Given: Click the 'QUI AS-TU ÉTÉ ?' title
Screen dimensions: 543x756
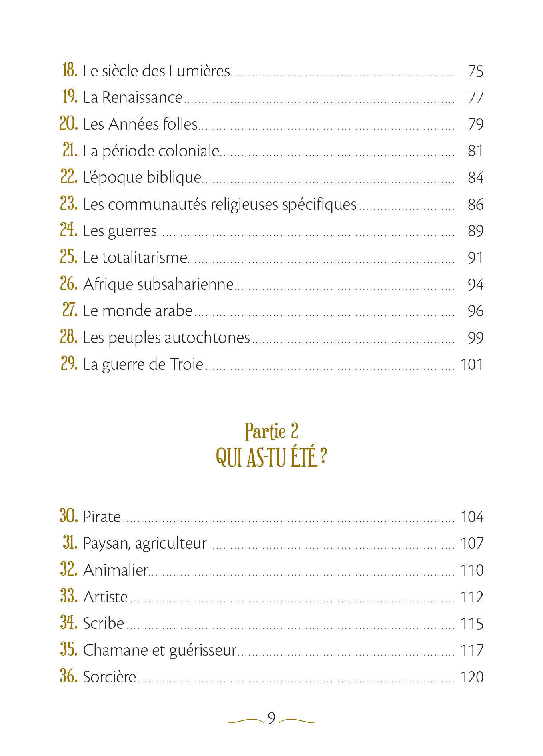Looking at the screenshot, I should coord(271,457).
